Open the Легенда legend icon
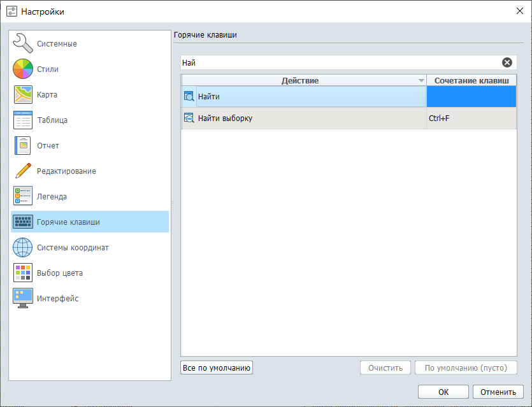The height and width of the screenshot is (407, 532). [x=23, y=196]
